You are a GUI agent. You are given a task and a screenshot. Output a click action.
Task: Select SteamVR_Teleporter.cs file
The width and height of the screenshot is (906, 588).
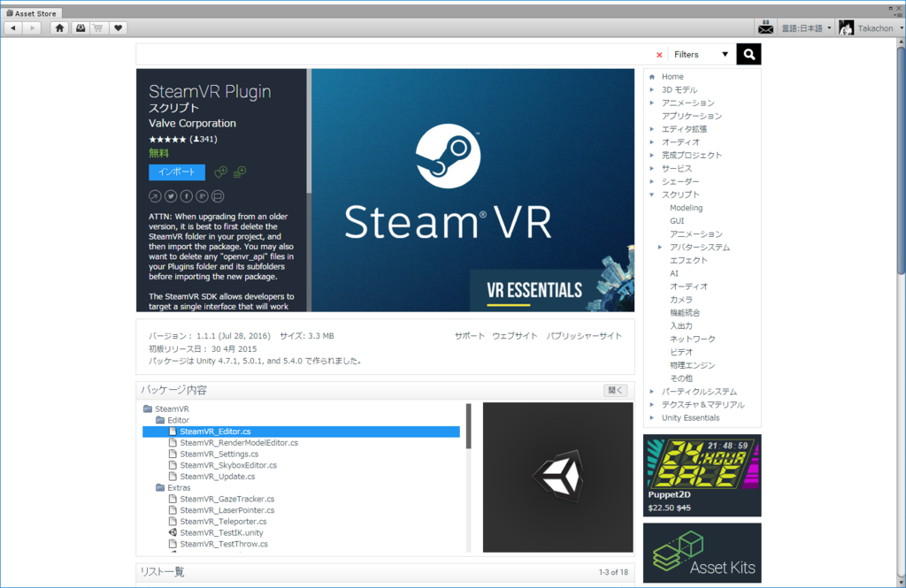pos(223,522)
